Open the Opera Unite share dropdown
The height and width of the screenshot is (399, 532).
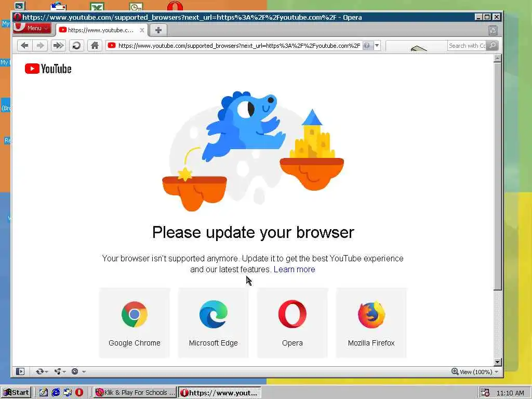60,371
